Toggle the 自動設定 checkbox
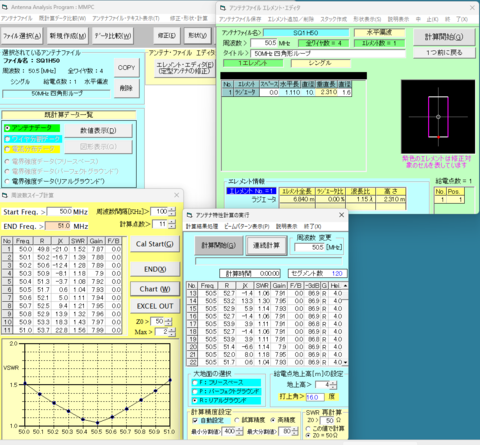Image resolution: width=480 pixels, height=445 pixels. [195, 420]
